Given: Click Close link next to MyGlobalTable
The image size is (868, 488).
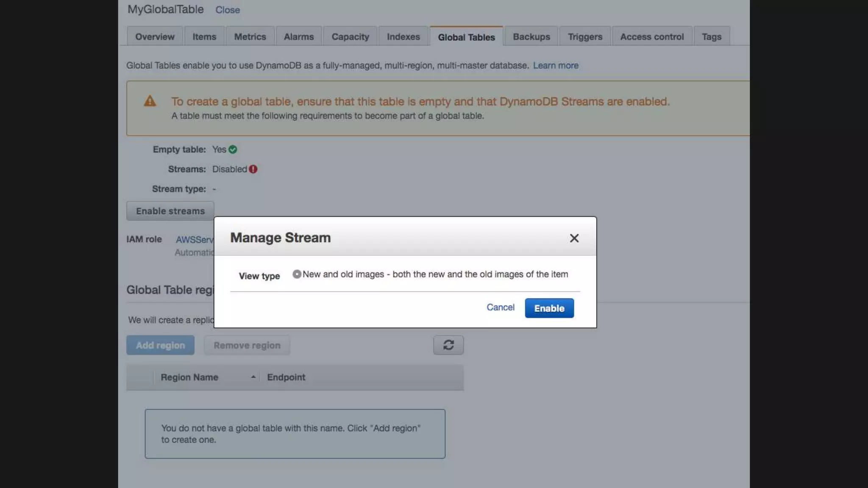Looking at the screenshot, I should pos(227,10).
